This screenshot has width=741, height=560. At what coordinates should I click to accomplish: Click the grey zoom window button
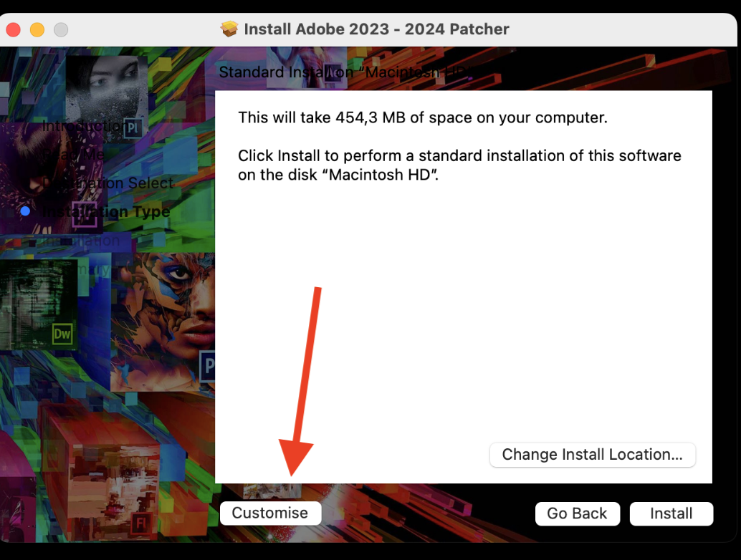(x=60, y=30)
